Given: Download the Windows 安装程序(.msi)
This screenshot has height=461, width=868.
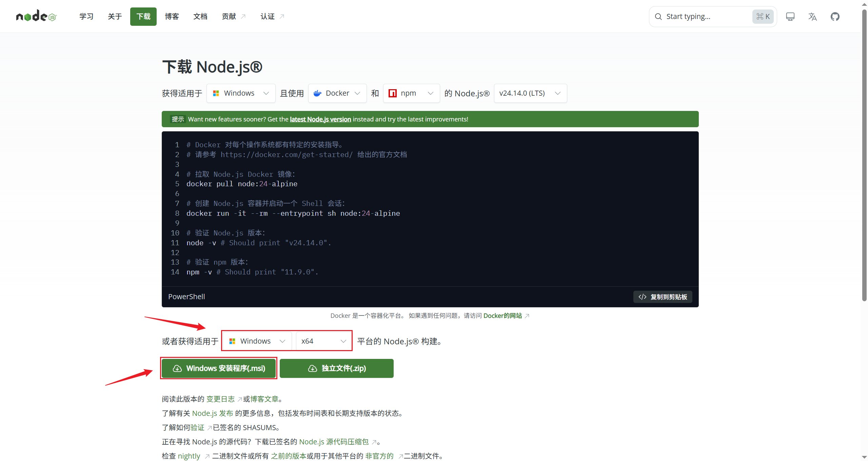Looking at the screenshot, I should 219,368.
